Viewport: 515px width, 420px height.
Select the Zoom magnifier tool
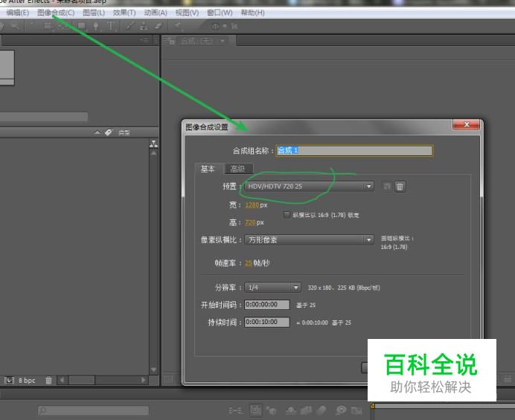15,25
